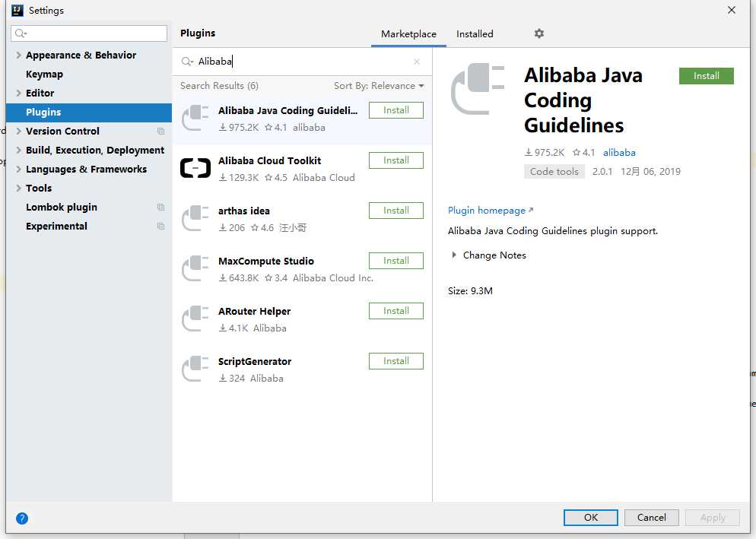Select Plugins in settings tree
Viewport: 756px width, 539px height.
point(89,113)
